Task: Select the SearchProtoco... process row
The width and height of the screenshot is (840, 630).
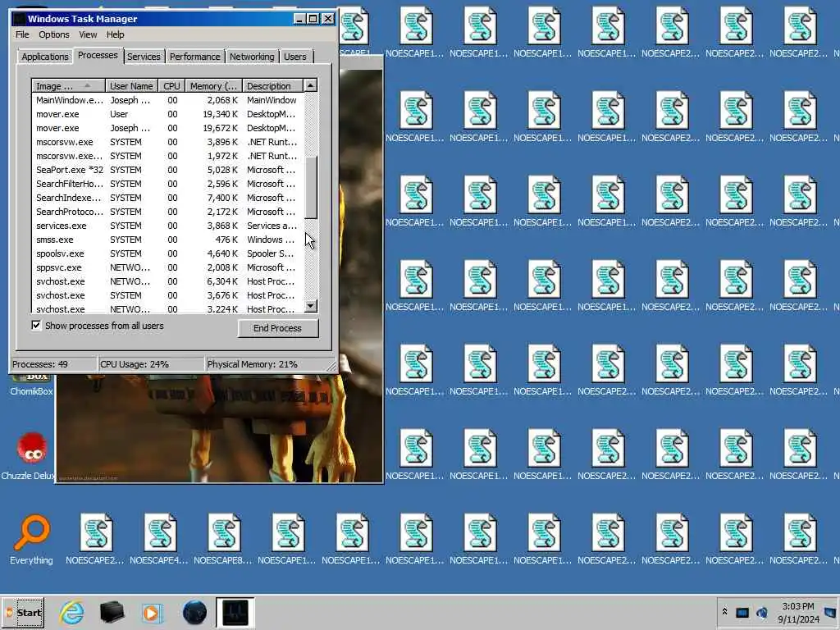Action: [167, 212]
